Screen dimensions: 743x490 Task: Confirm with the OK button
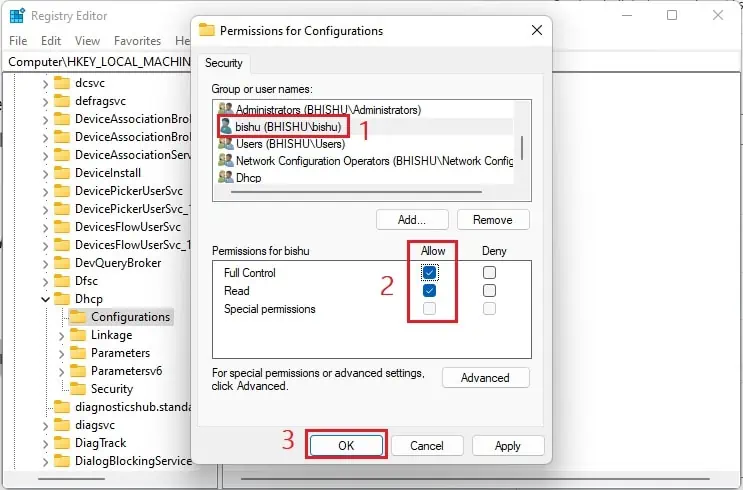(346, 445)
